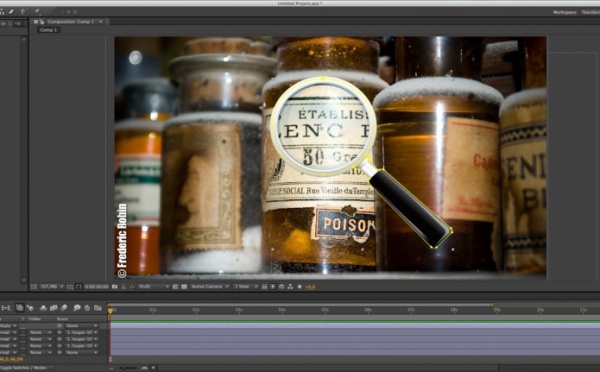The height and width of the screenshot is (372, 600).
Task: Click the 04s mark on the time ruler
Action: [282, 310]
